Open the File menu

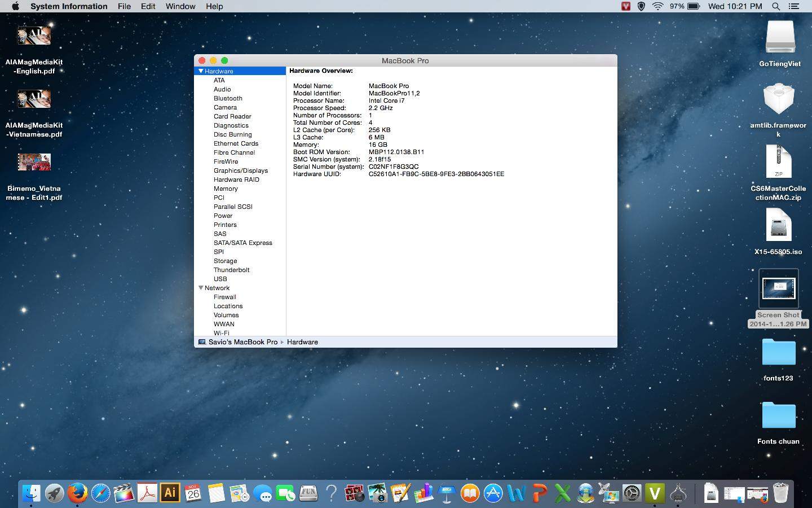124,6
